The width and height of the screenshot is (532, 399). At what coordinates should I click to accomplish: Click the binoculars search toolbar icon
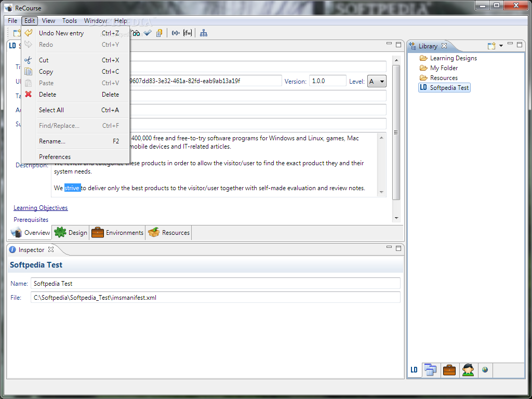(x=136, y=33)
